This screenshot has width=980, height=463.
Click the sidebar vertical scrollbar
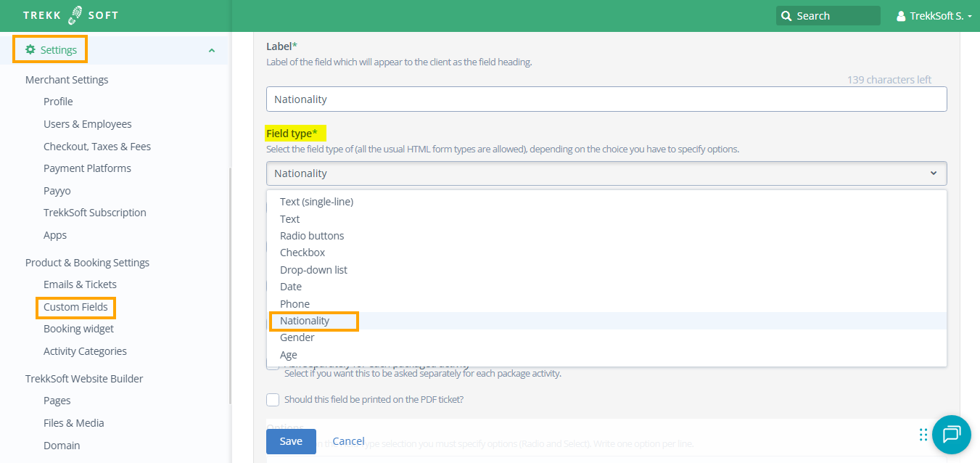tap(230, 283)
